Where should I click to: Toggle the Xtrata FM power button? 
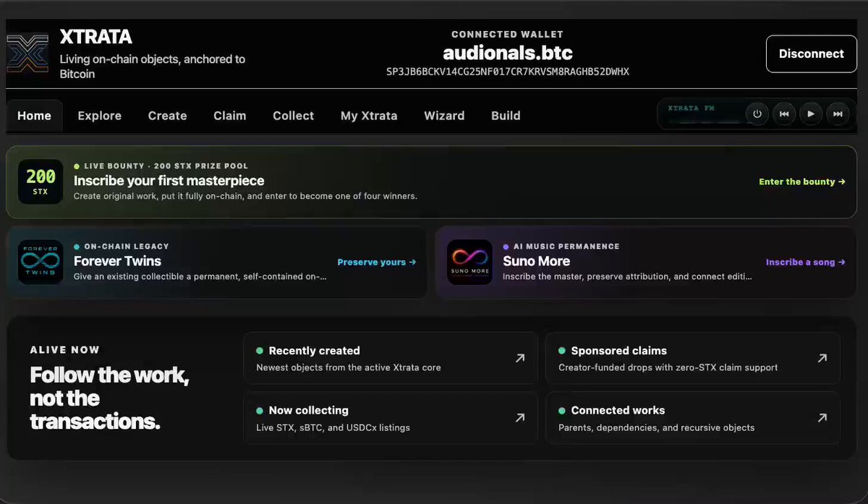[x=757, y=114]
